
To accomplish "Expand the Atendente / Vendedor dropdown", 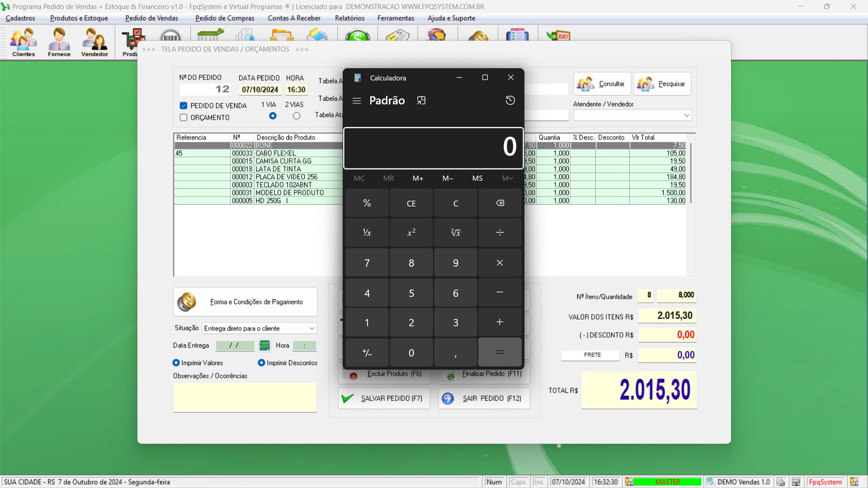I will 687,116.
